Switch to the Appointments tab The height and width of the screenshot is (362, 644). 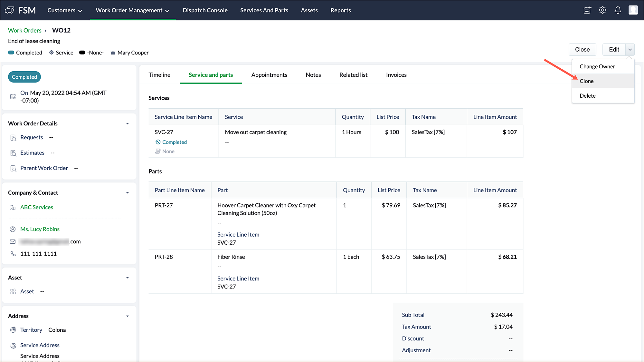tap(269, 75)
